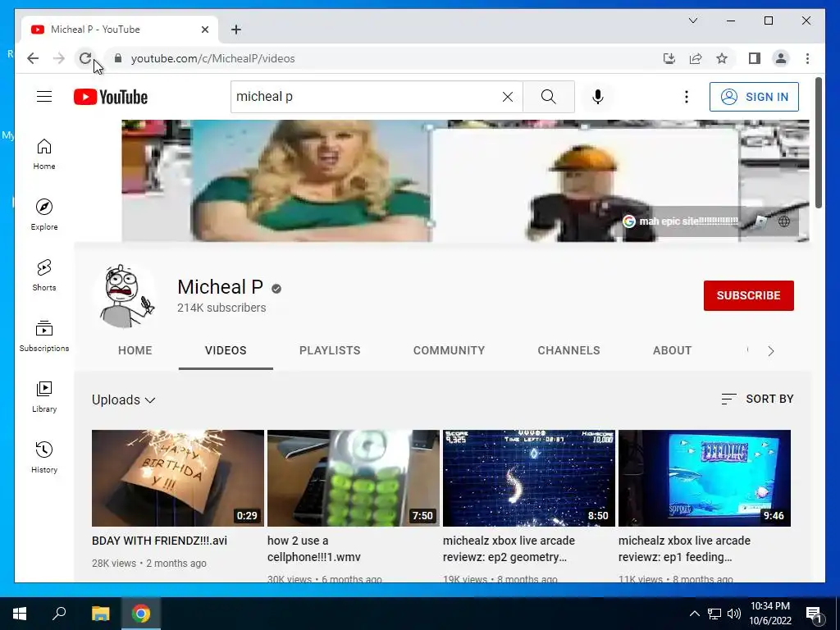Image resolution: width=840 pixels, height=630 pixels.
Task: Open ep1 feeding review video title
Action: pos(684,549)
